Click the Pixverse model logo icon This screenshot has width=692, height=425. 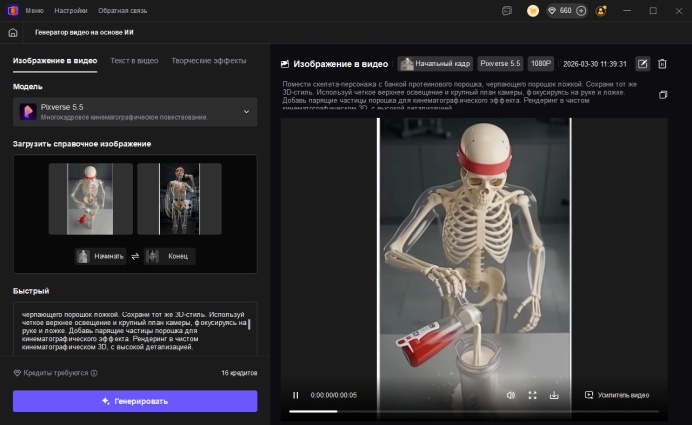[28, 112]
